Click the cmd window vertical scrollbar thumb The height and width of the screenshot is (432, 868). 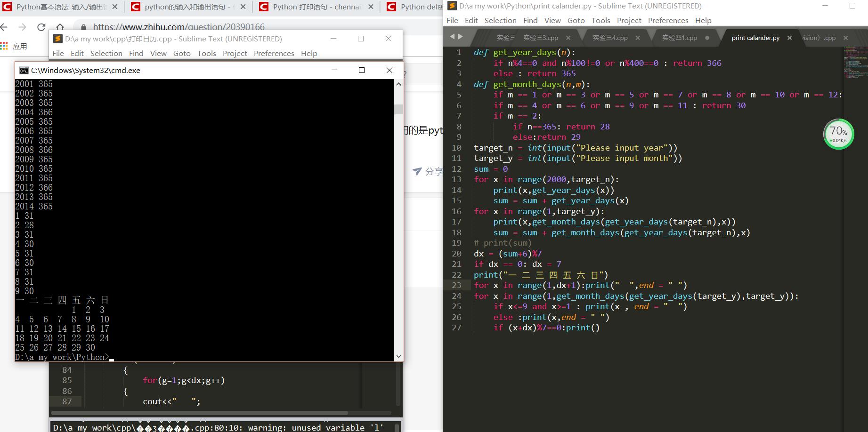398,109
